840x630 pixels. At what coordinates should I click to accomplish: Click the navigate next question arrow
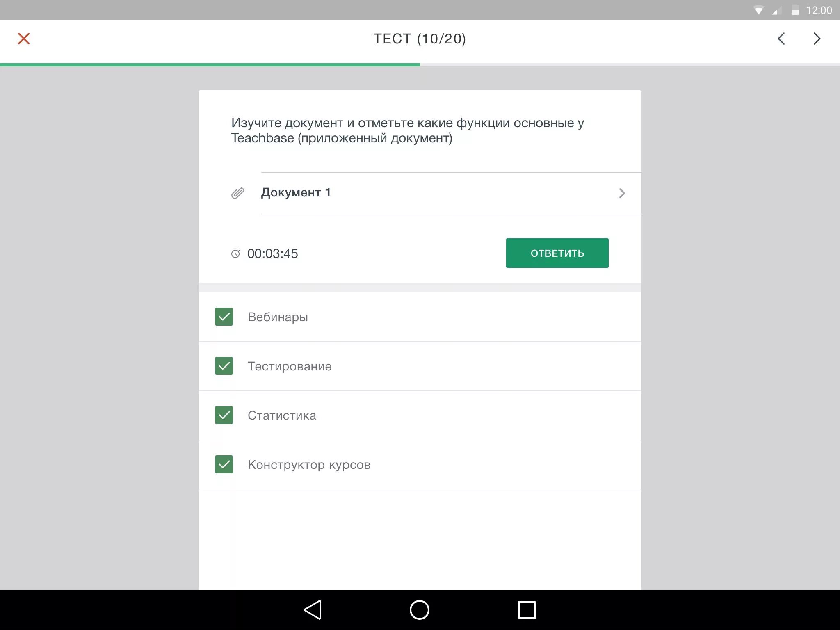coord(818,39)
